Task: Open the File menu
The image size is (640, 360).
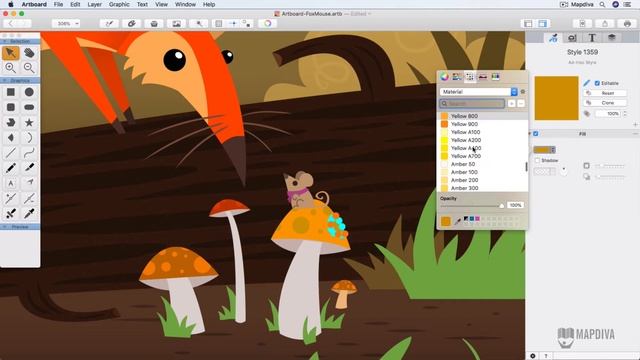Action: (58, 4)
